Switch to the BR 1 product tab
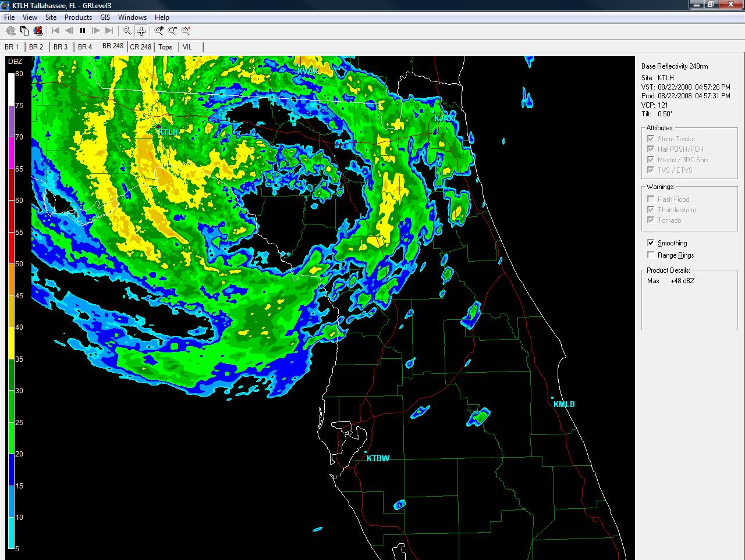The width and height of the screenshot is (745, 560). tap(12, 47)
